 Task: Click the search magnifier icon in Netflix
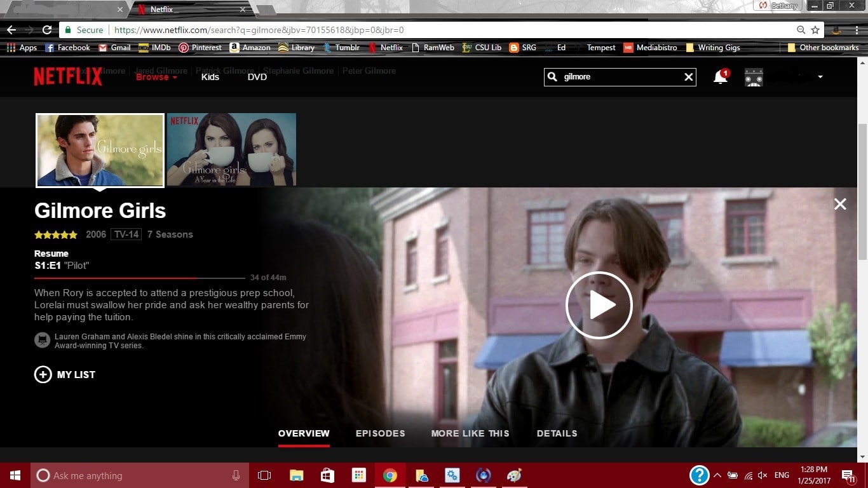click(x=553, y=77)
